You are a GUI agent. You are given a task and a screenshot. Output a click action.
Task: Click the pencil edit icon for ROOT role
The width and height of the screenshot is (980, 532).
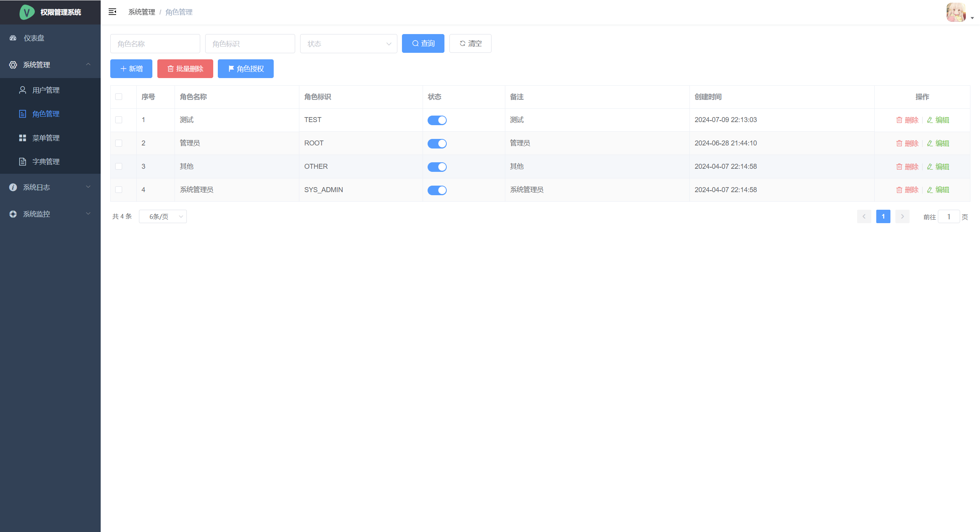tap(930, 144)
